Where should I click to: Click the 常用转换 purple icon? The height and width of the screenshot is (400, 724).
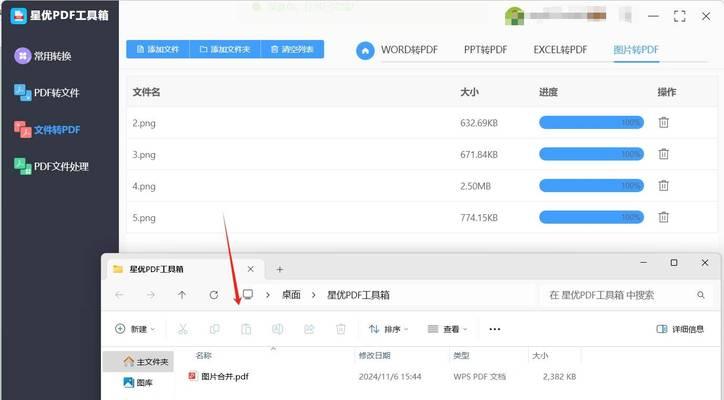click(x=22, y=56)
